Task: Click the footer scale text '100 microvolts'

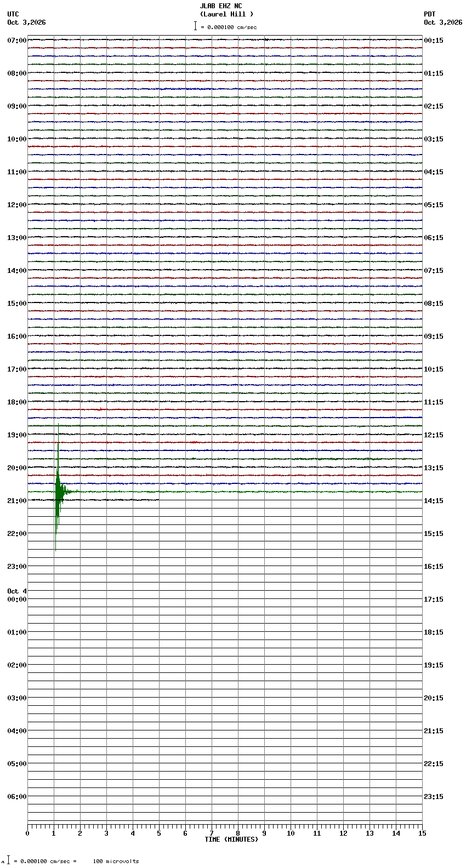Action: coord(116,861)
